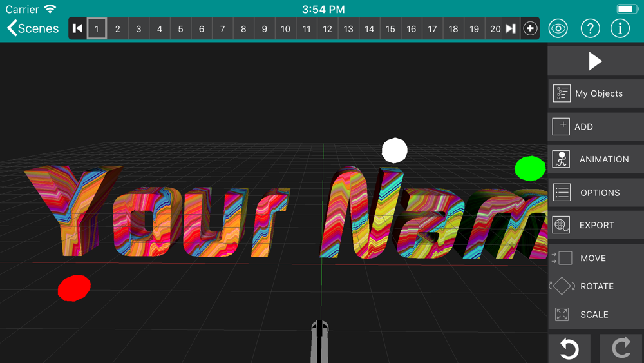Viewport: 644px width, 363px height.
Task: Redo the last undone action
Action: [x=621, y=349]
